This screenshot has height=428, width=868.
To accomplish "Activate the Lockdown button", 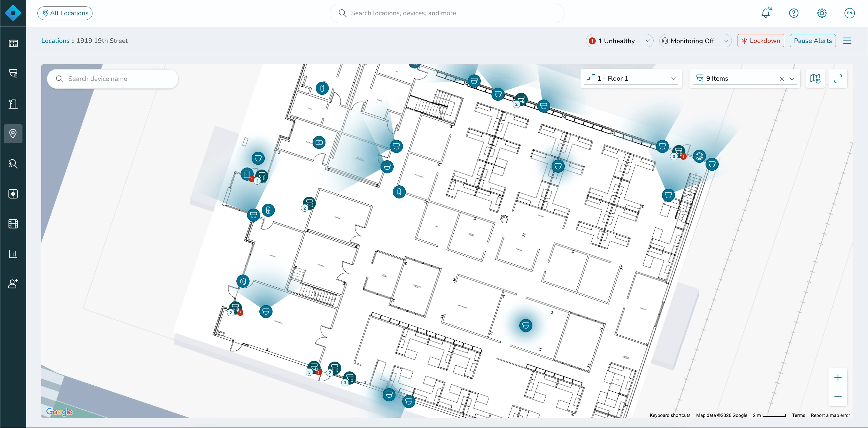I will point(761,41).
